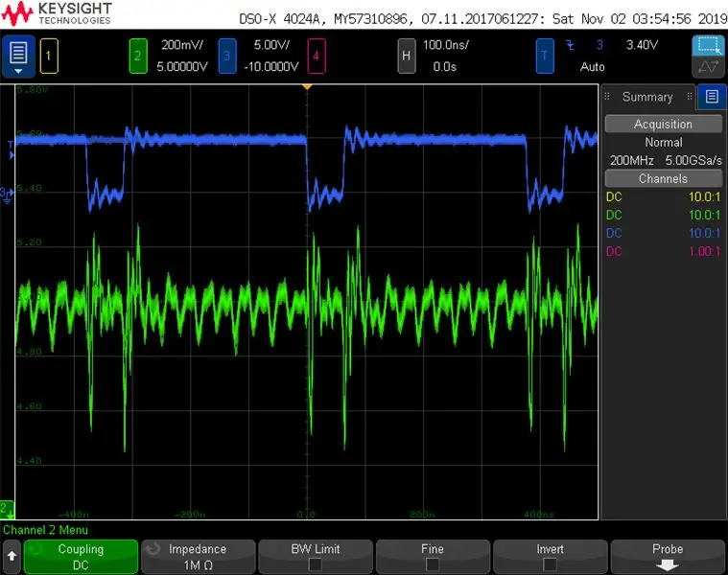This screenshot has width=728, height=575.
Task: Click green channel 2 probe ratio 10.0:1
Action: pos(704,215)
